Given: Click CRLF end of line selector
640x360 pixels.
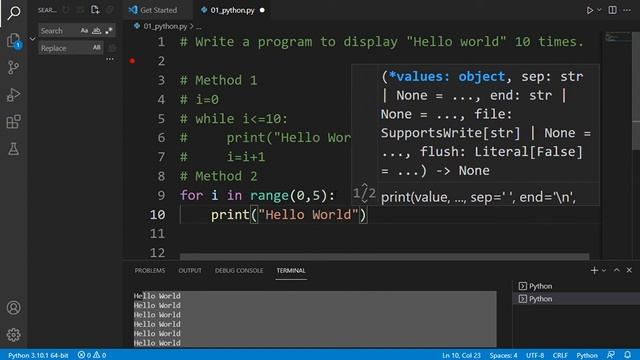Looking at the screenshot, I should point(560,355).
